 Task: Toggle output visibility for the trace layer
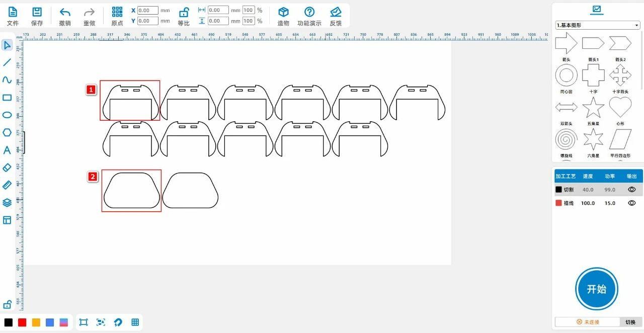(x=632, y=203)
